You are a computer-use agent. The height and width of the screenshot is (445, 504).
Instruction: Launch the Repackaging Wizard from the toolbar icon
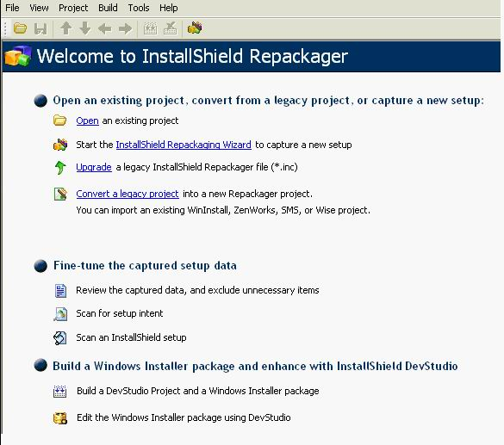point(195,28)
